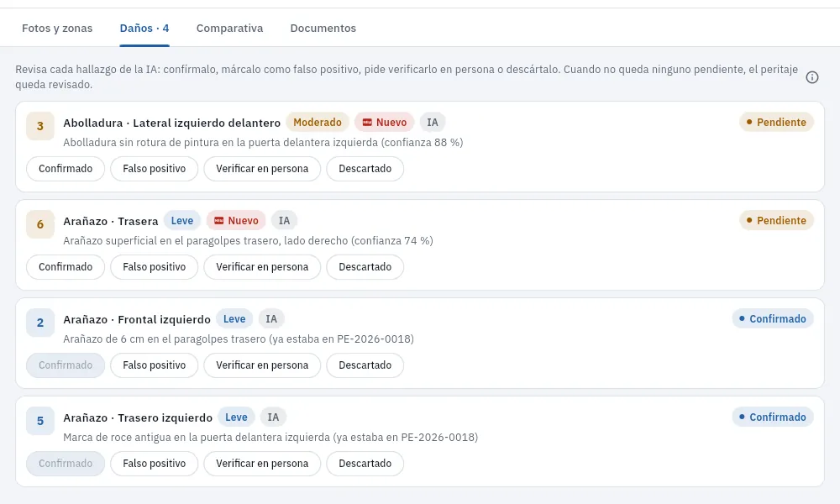
Task: Click the Moderado severity tag
Action: (x=318, y=123)
